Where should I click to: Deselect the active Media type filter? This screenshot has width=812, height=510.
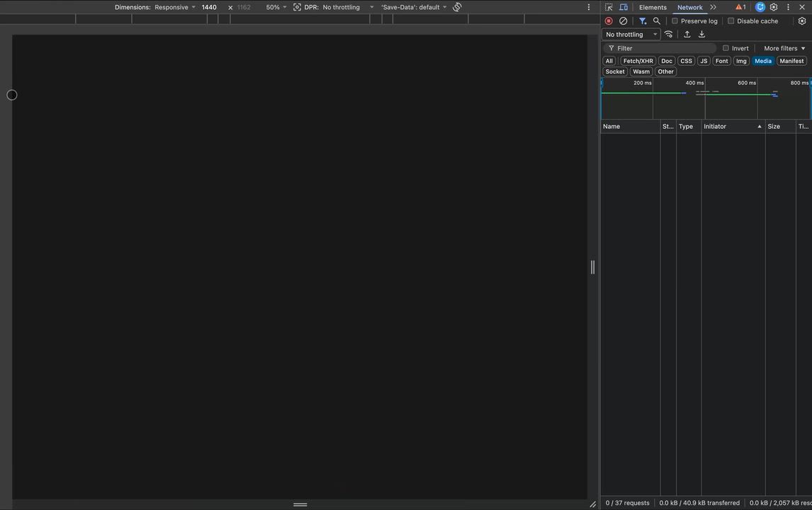click(x=763, y=61)
